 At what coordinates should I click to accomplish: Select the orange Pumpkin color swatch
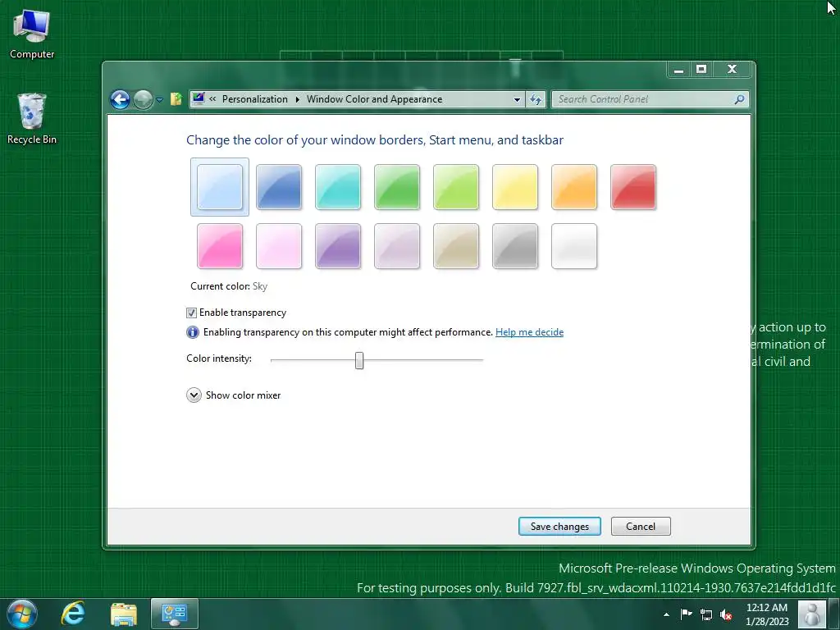coord(573,187)
